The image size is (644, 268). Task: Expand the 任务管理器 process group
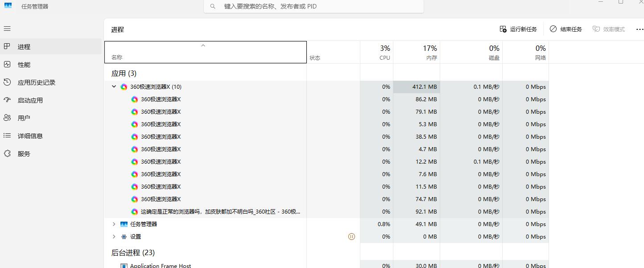(114, 224)
